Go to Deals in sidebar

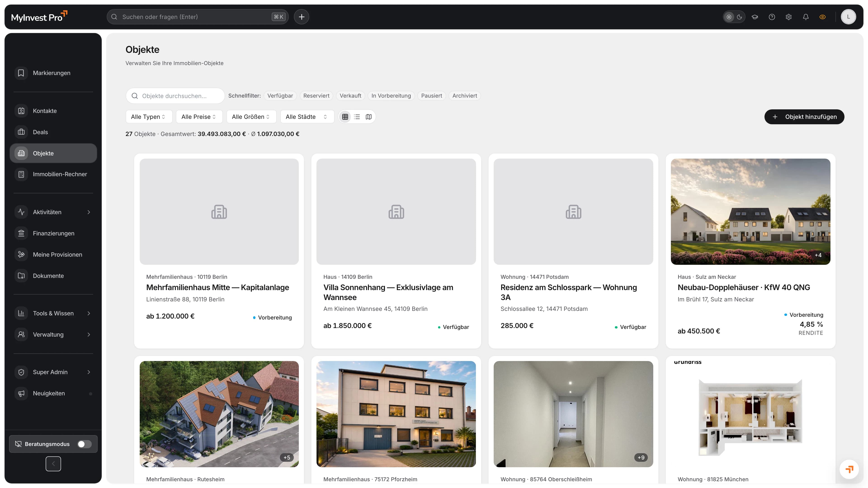[53, 132]
